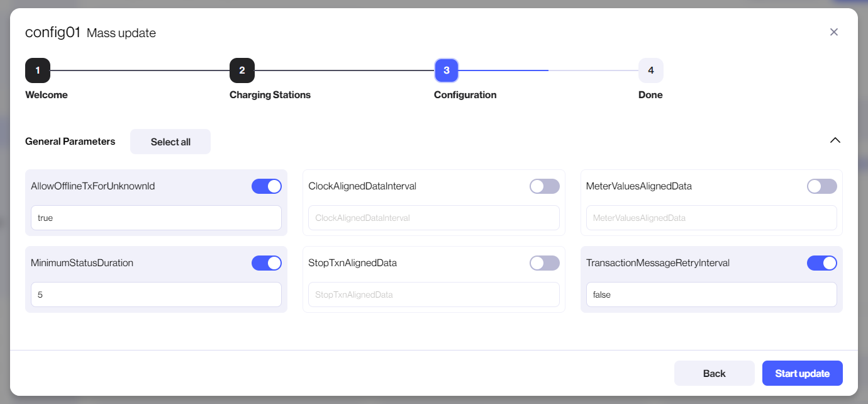Click the TransactionMessageRetryInterval value field showing false

[711, 294]
